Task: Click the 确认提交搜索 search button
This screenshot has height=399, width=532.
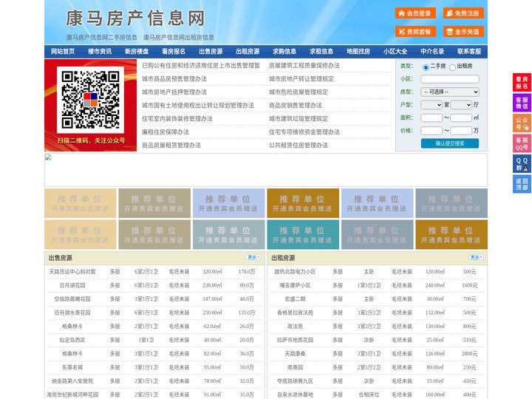Action: (450, 143)
